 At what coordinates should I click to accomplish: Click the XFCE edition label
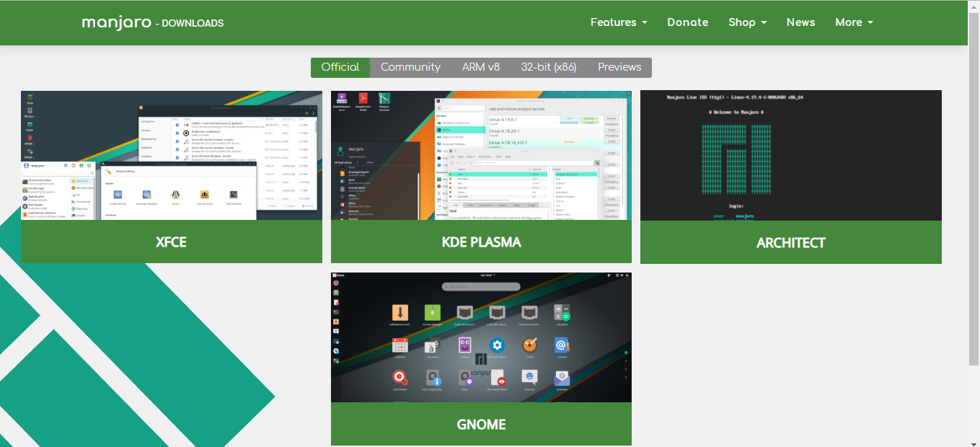172,242
